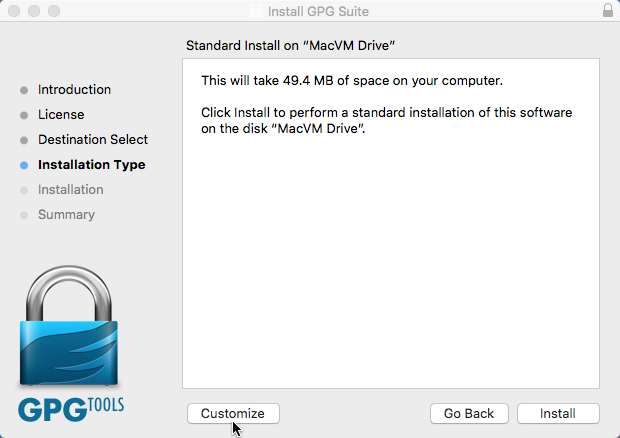The width and height of the screenshot is (620, 438).
Task: Click the gray bullet beside Introduction
Action: pyautogui.click(x=24, y=91)
